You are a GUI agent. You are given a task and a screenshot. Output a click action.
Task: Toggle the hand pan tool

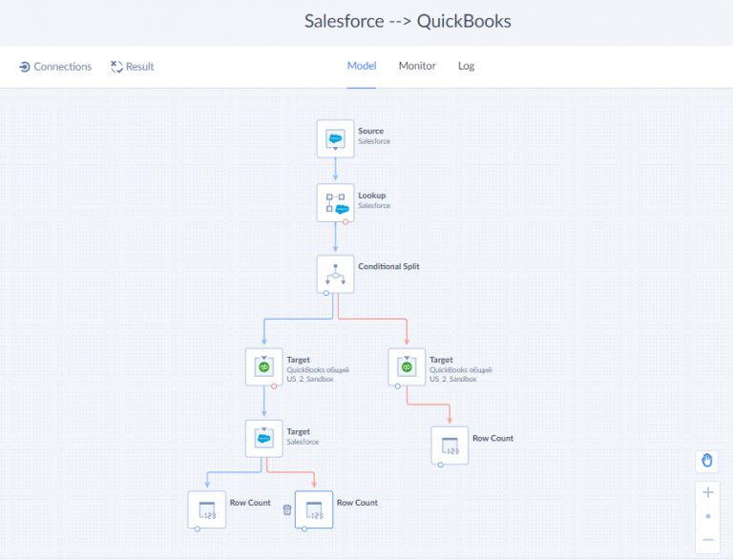(707, 460)
